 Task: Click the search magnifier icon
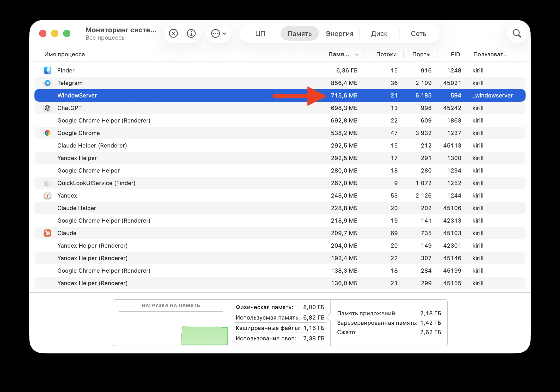[x=517, y=33]
